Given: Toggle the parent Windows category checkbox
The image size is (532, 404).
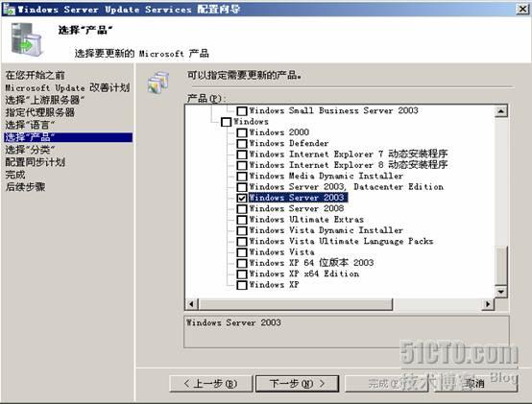Looking at the screenshot, I should point(226,122).
